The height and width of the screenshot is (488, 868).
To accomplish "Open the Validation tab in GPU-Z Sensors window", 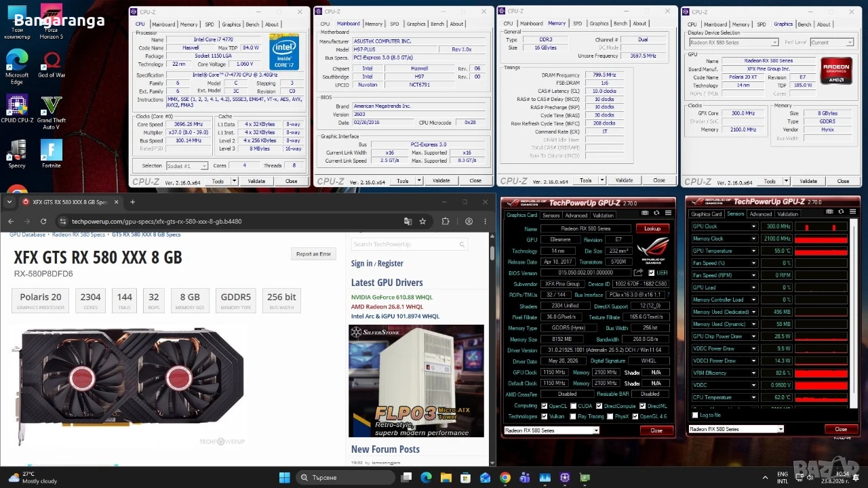I will [787, 214].
